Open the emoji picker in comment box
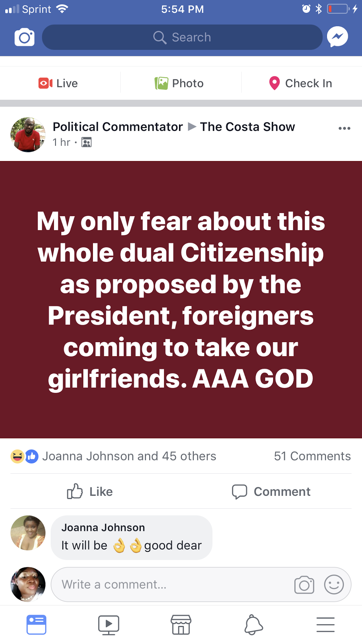 [x=334, y=585]
